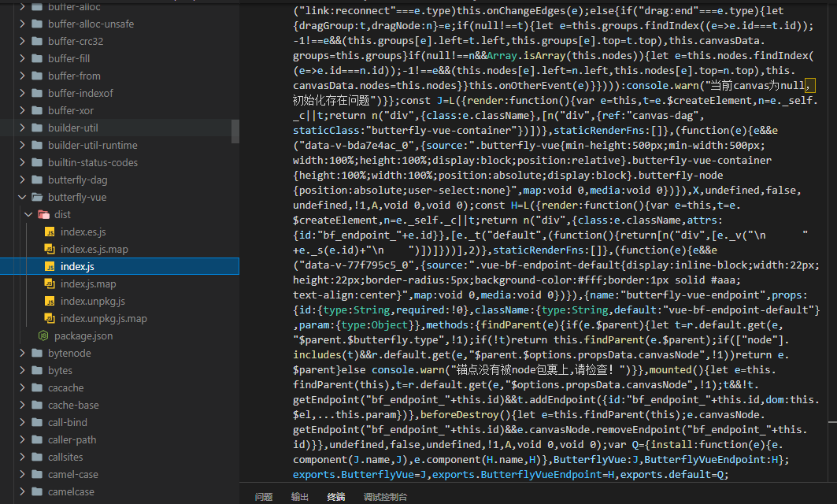Click the buffer-fill folder icon
This screenshot has height=504, width=837.
[37, 59]
